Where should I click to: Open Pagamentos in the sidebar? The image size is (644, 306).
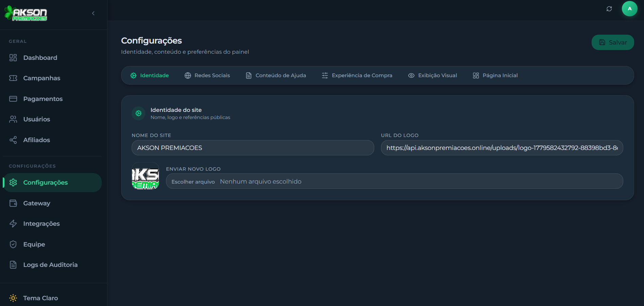(52, 99)
